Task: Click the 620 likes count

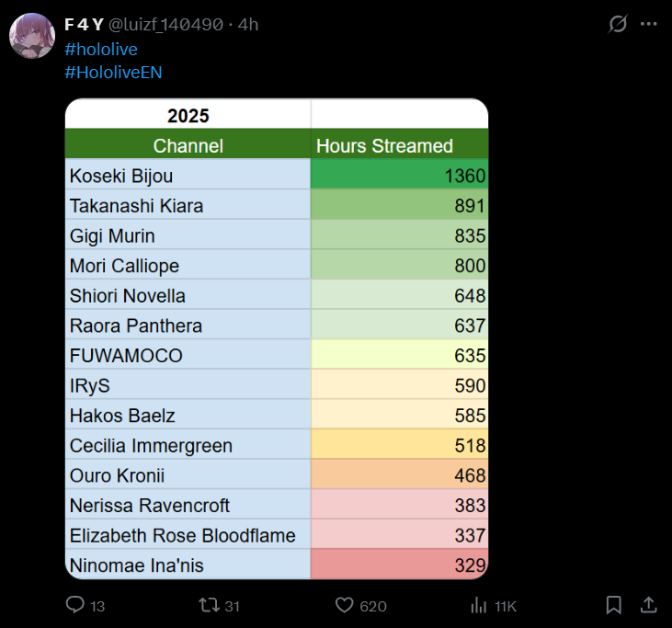Action: tap(373, 606)
